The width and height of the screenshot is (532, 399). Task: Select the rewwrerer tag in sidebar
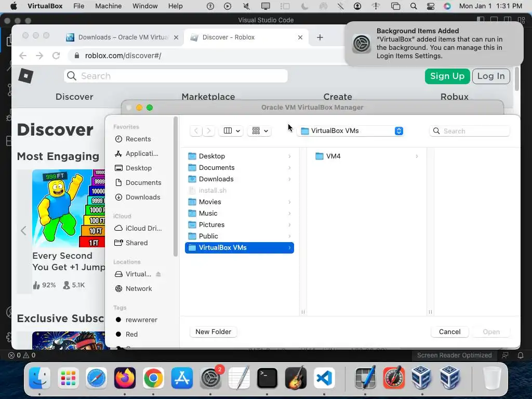141,320
